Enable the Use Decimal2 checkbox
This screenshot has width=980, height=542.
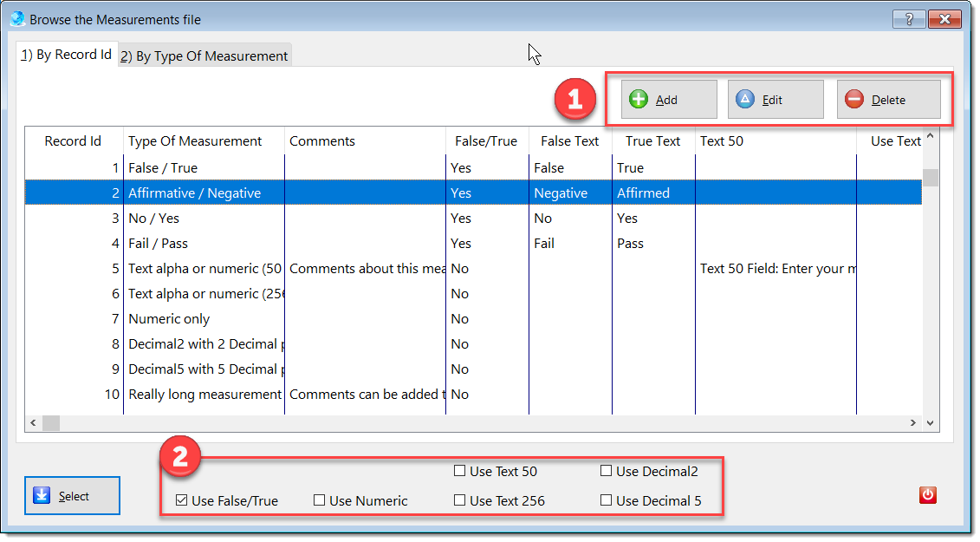(x=607, y=472)
